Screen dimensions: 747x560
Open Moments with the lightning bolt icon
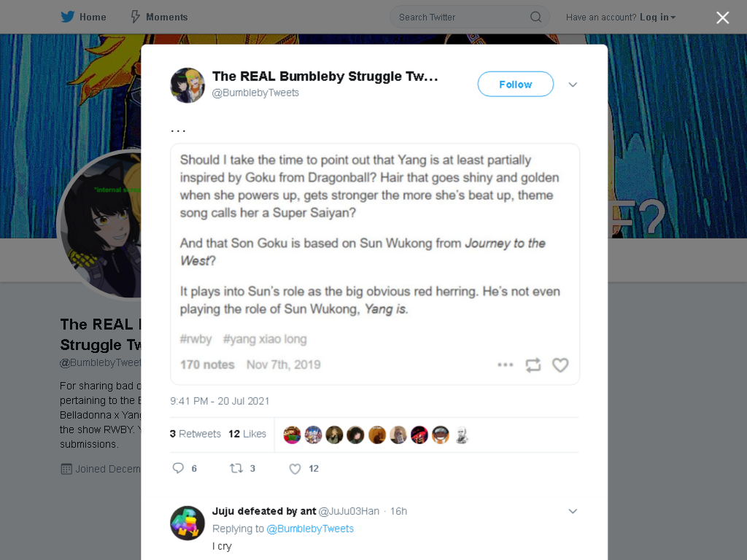tap(135, 17)
